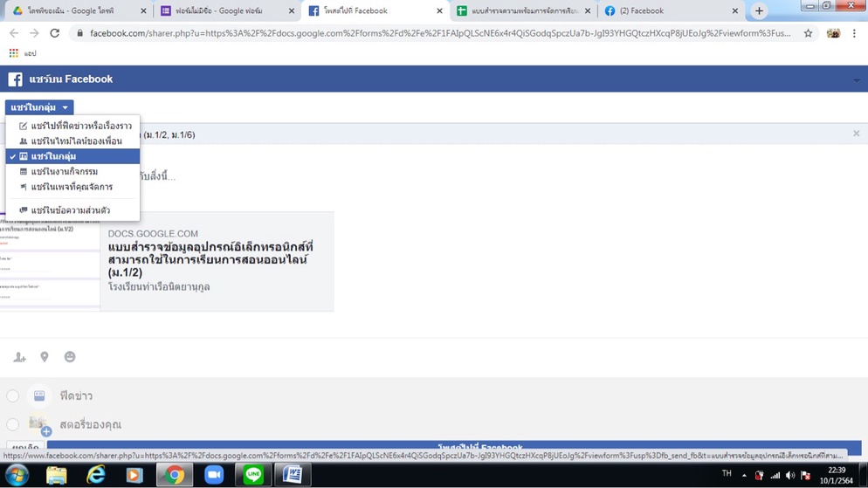Image resolution: width=868 pixels, height=488 pixels.
Task: Open the Google Form link preview thumbnail
Action: (50, 262)
